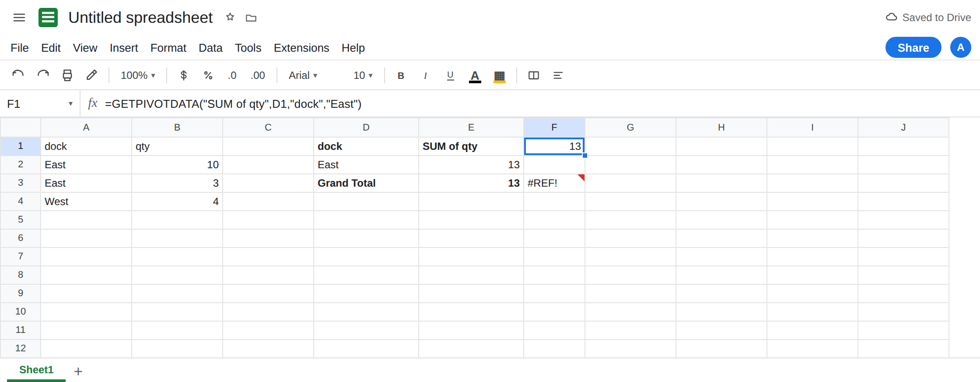Click the Saved to Drive cloud icon
Screen dimensions: 980x382
point(891,17)
